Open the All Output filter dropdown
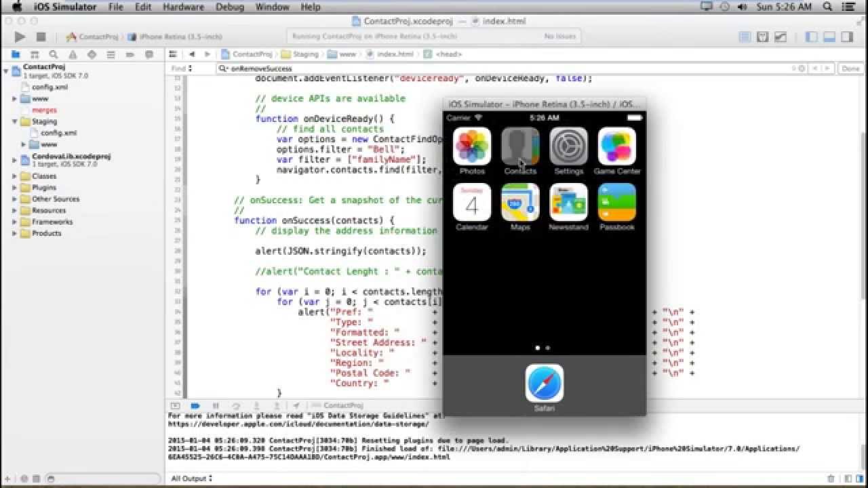Screen dimensions: 868x488 pos(191,479)
